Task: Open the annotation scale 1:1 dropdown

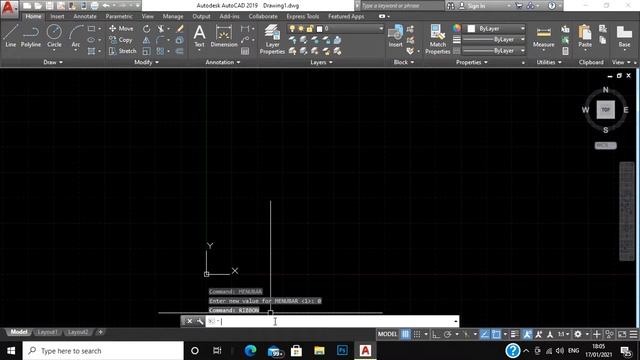Action: pyautogui.click(x=564, y=334)
